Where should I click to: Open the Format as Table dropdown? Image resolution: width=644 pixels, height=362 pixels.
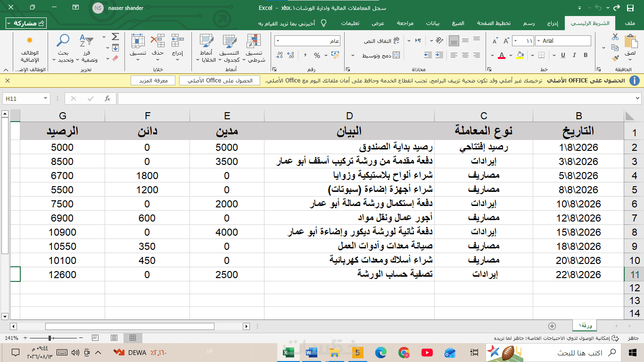229,49
